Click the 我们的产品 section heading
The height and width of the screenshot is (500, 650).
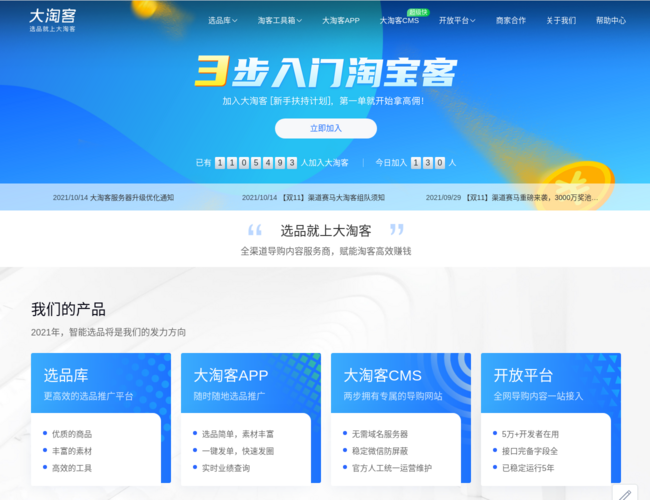(68, 309)
